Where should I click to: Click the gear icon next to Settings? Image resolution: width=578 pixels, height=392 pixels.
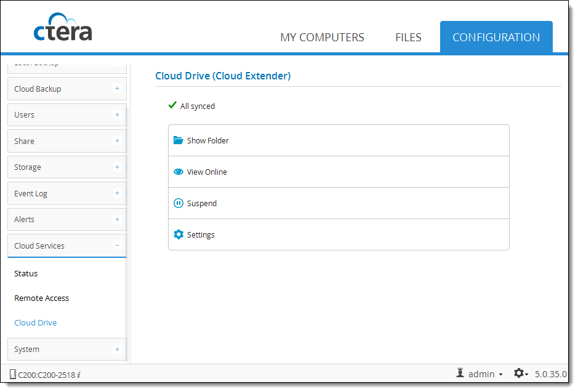[x=179, y=234]
